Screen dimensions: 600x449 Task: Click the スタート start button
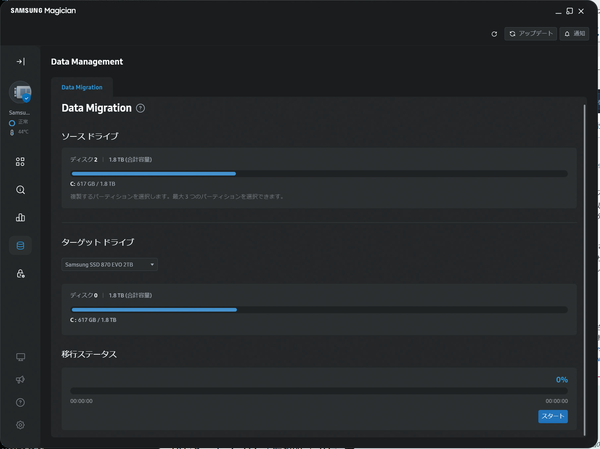pyautogui.click(x=553, y=416)
